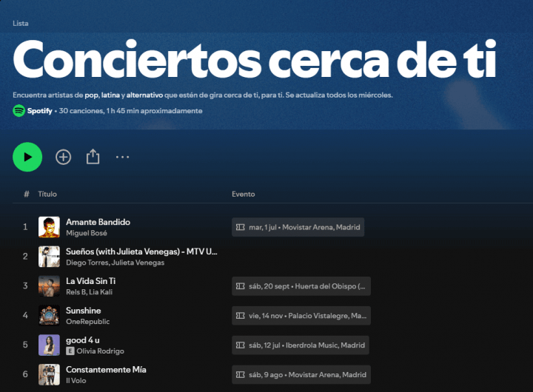The image size is (533, 392).
Task: Click track number 2 for Sueños
Action: point(25,257)
